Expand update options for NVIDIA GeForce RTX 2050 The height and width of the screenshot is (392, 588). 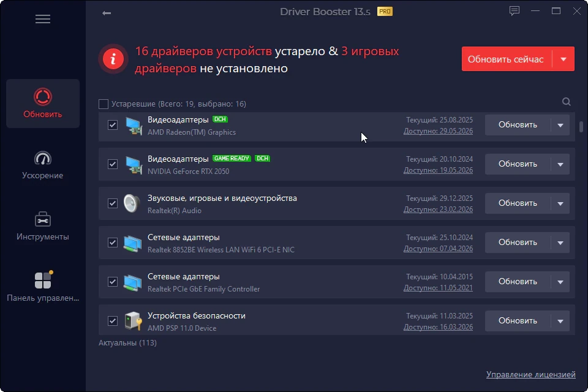(560, 164)
